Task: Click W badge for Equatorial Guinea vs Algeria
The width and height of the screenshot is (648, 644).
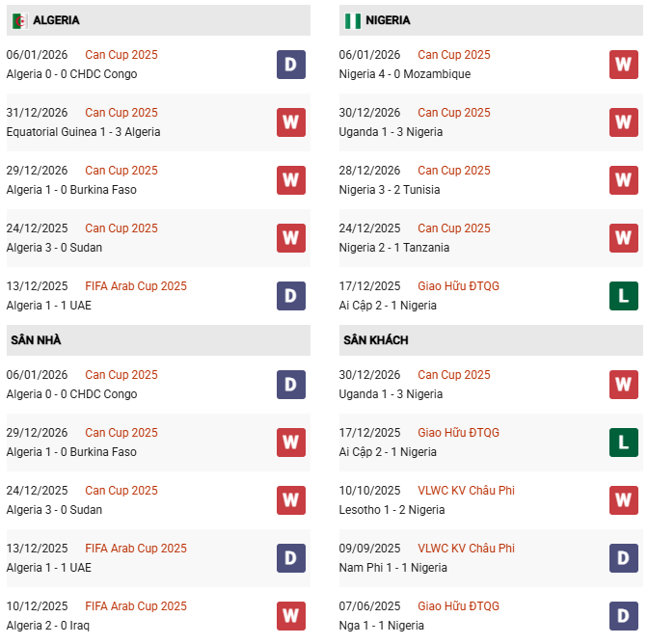Action: point(291,122)
